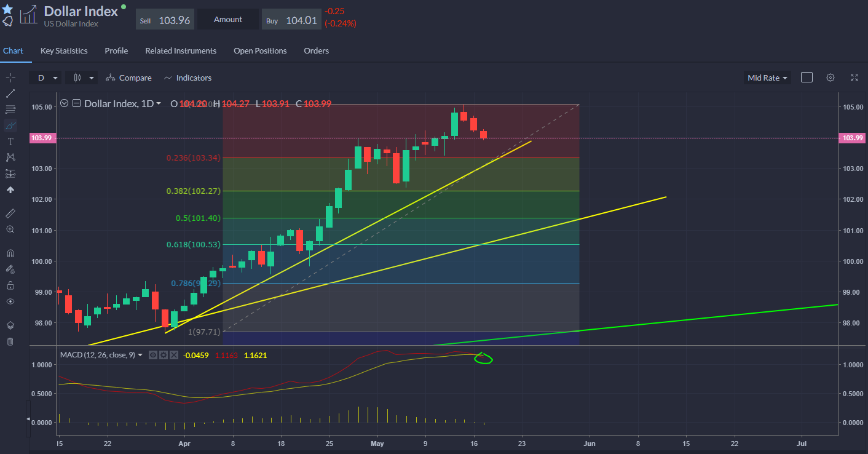This screenshot has width=868, height=454.
Task: Expand the MACD indicator options arrow
Action: click(140, 355)
